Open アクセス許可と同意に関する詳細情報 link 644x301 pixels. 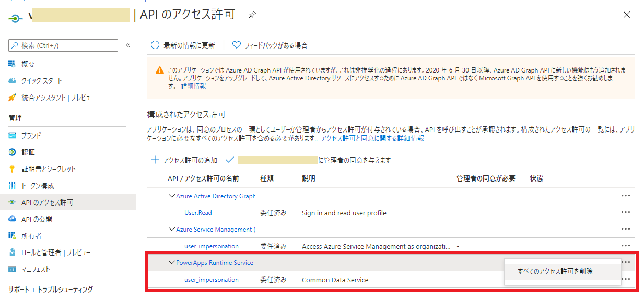[x=372, y=138]
